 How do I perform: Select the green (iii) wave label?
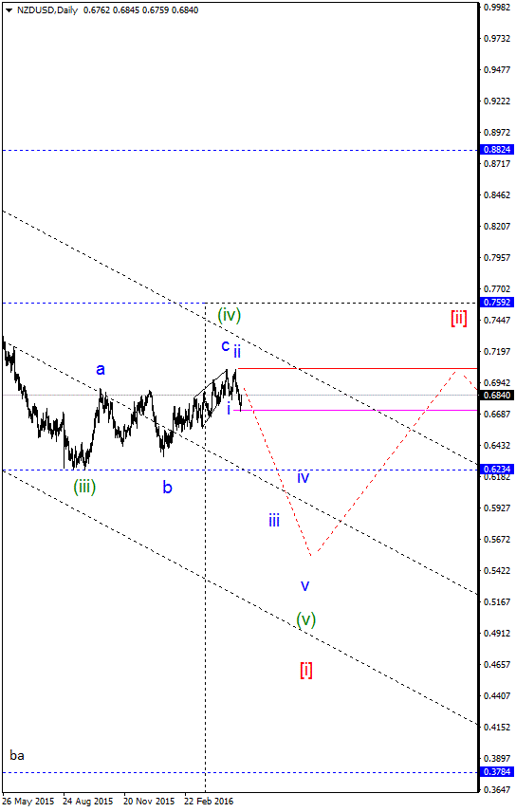84,487
